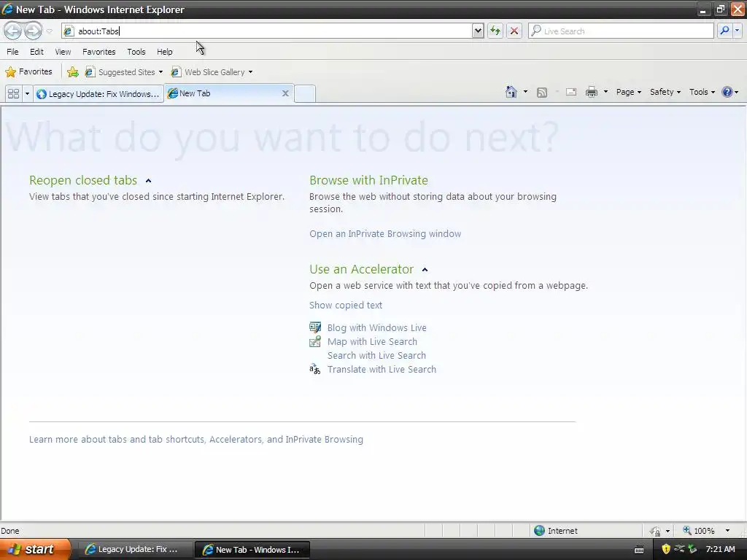Click the Windows start button
Image resolution: width=747 pixels, height=560 pixels.
coord(35,549)
